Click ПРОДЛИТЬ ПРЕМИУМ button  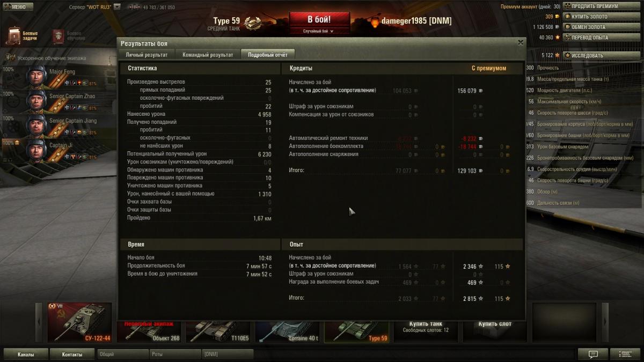pyautogui.click(x=602, y=6)
